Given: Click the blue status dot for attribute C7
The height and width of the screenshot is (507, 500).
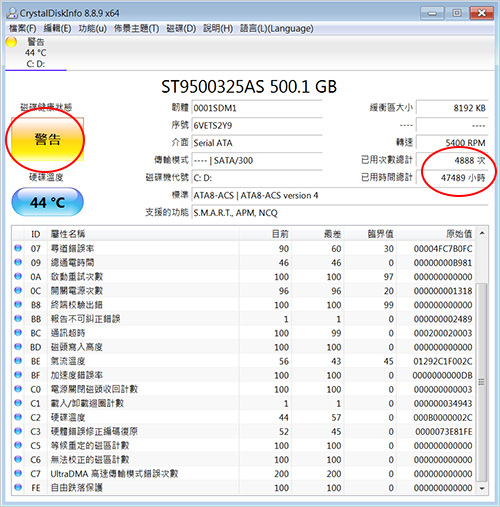Looking at the screenshot, I should tap(18, 473).
